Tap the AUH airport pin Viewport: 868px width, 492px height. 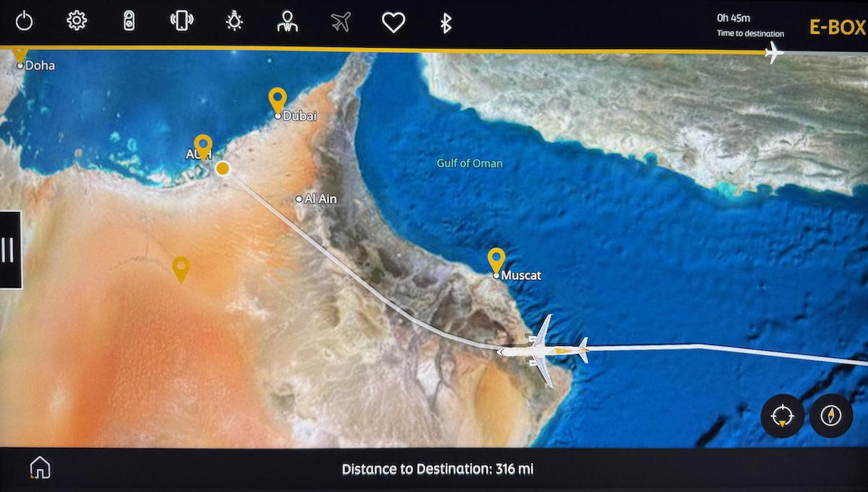point(203,145)
